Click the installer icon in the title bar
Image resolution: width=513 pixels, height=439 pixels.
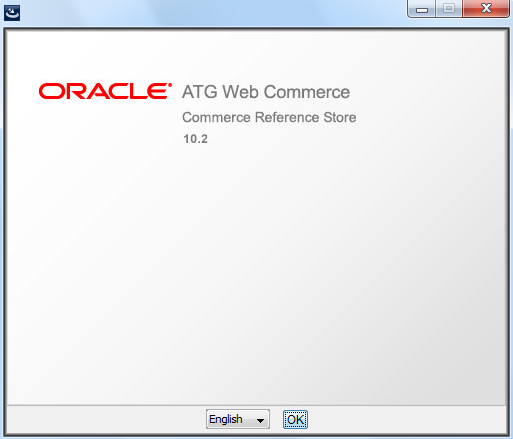coord(12,13)
